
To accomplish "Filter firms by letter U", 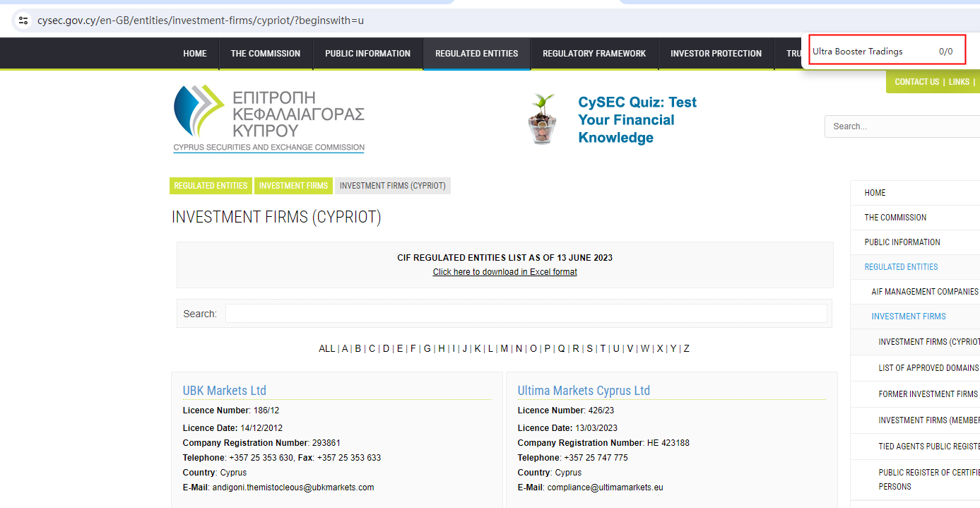I will coord(615,348).
